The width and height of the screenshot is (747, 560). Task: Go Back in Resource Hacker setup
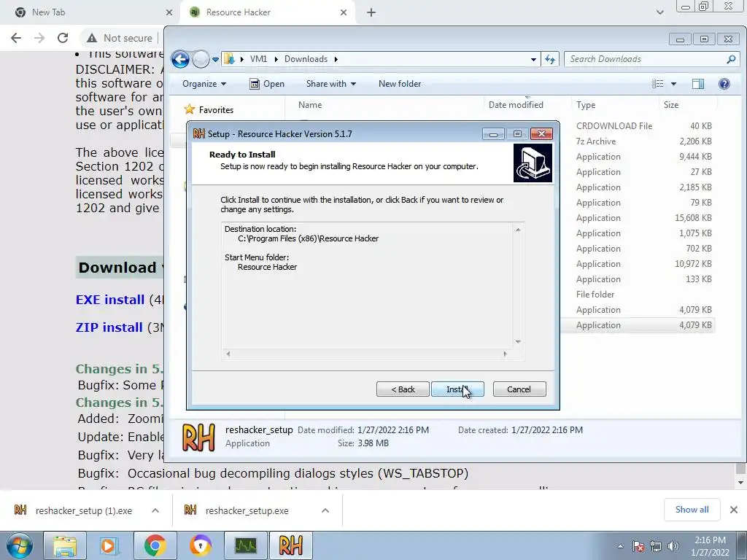(x=403, y=389)
